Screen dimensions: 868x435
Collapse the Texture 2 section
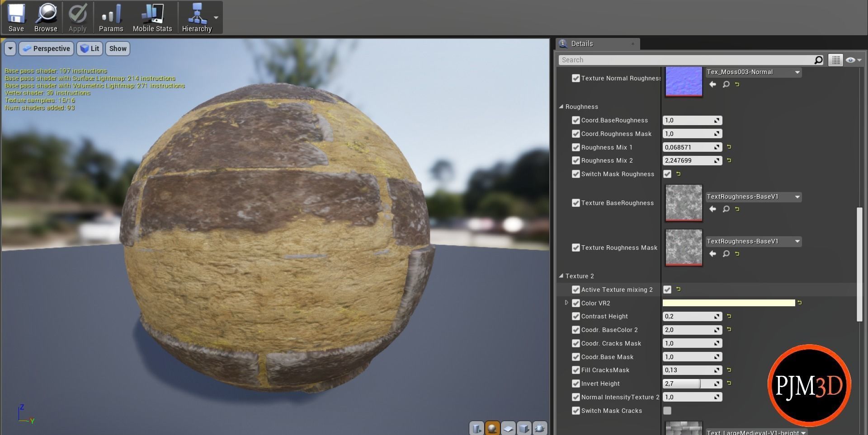point(561,276)
